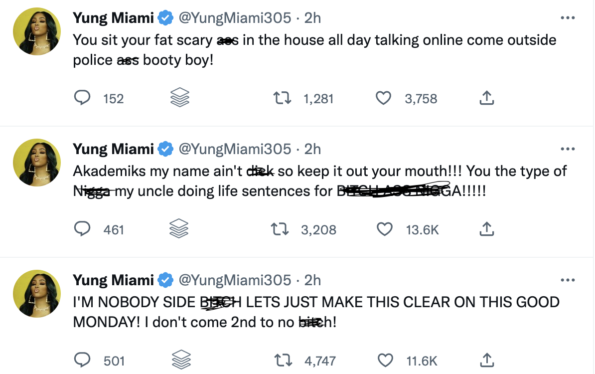Share the Akademiks tweet
This screenshot has width=595, height=374.
tap(486, 229)
